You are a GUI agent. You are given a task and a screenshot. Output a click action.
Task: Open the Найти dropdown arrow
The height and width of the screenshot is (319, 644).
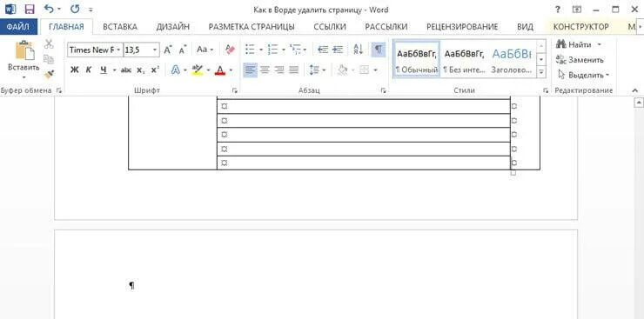[x=599, y=44]
